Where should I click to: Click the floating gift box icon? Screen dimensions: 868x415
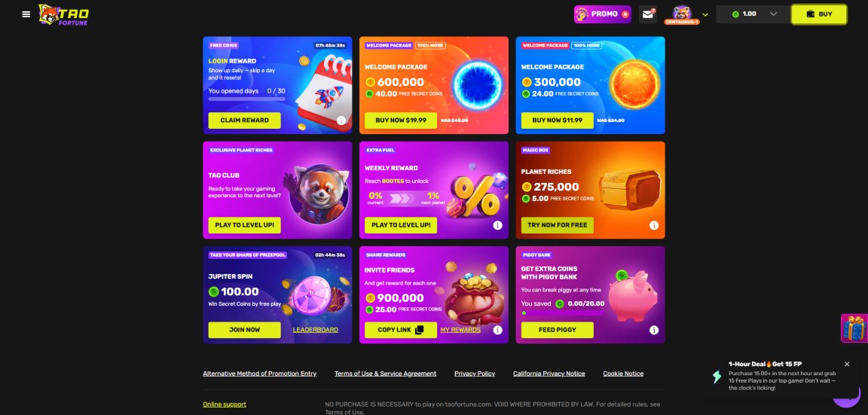854,328
